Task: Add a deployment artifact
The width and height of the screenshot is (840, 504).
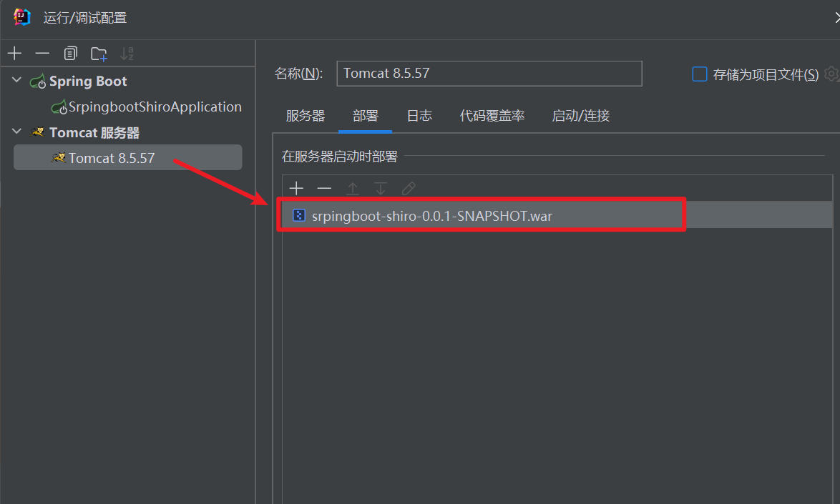Action: point(296,188)
